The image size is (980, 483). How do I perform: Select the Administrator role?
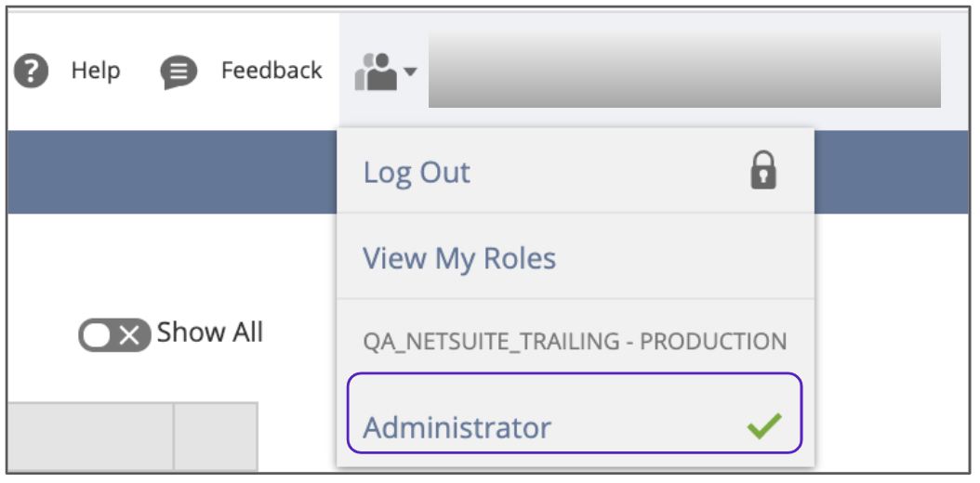click(457, 427)
